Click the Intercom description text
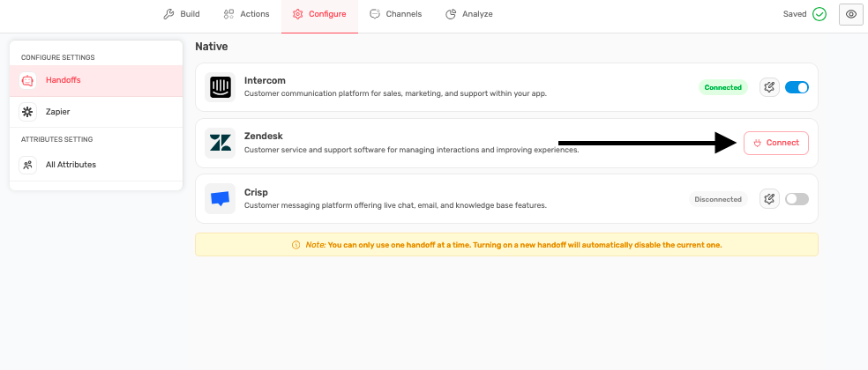Screen dimensions: 868x370 click(395, 94)
